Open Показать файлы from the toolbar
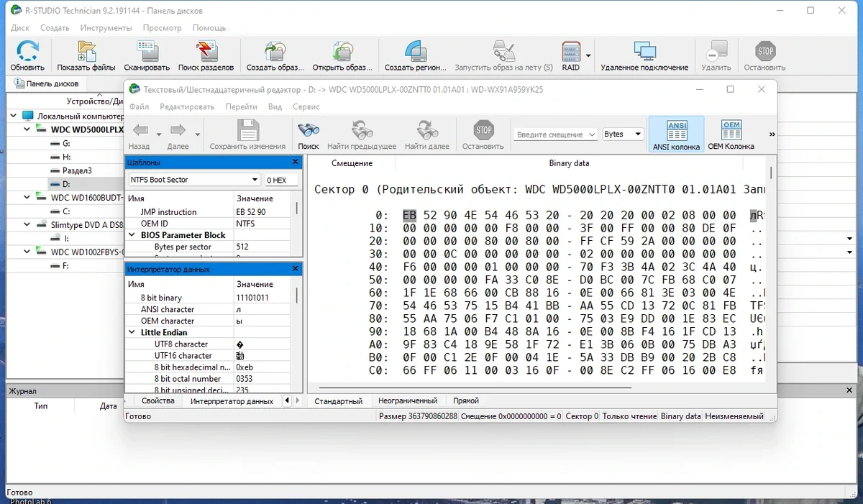The height and width of the screenshot is (504, 863). [86, 52]
